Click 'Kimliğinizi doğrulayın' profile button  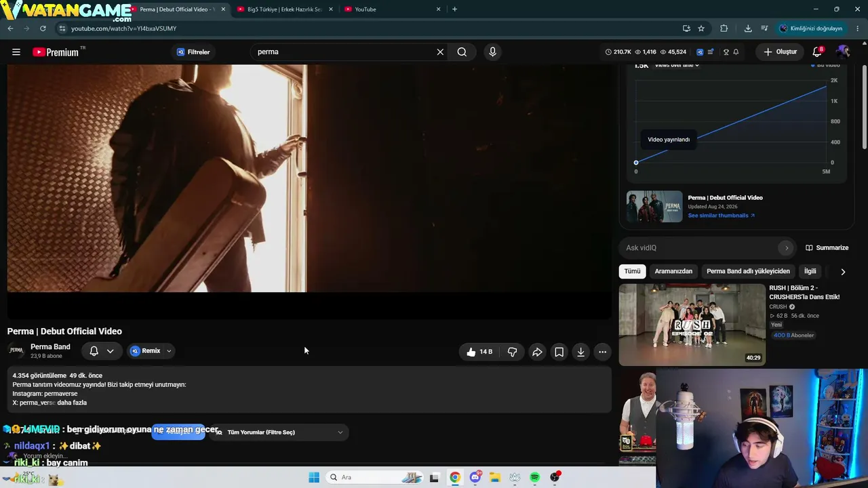[x=810, y=28]
